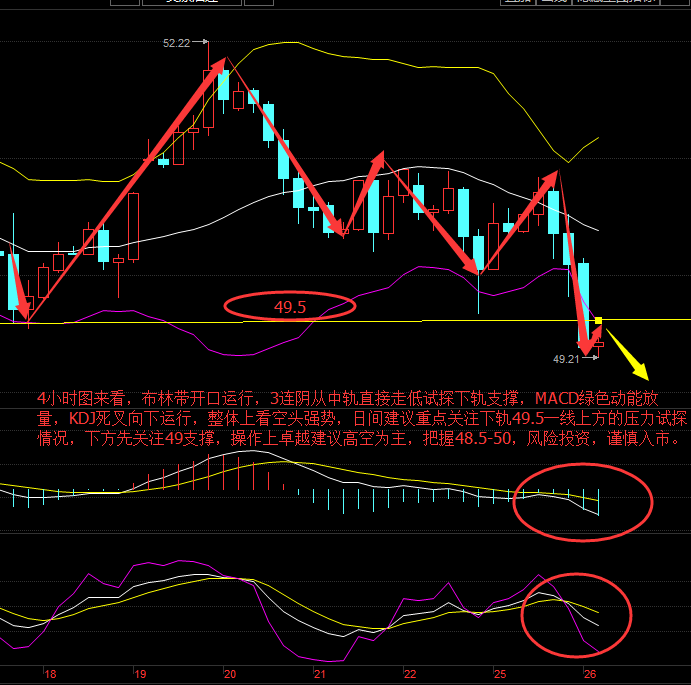Select date 22 on the time axis
Viewport: 691px width, 685px height.
pos(410,675)
